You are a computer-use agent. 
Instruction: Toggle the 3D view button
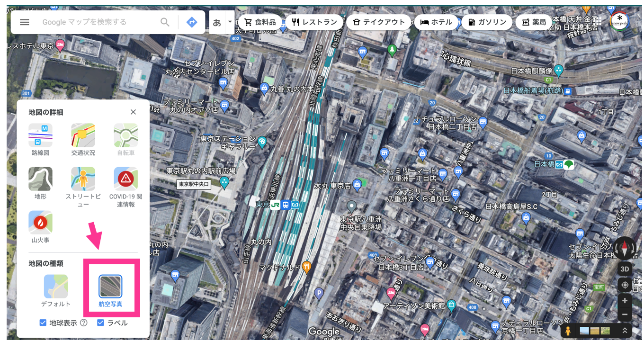click(625, 269)
